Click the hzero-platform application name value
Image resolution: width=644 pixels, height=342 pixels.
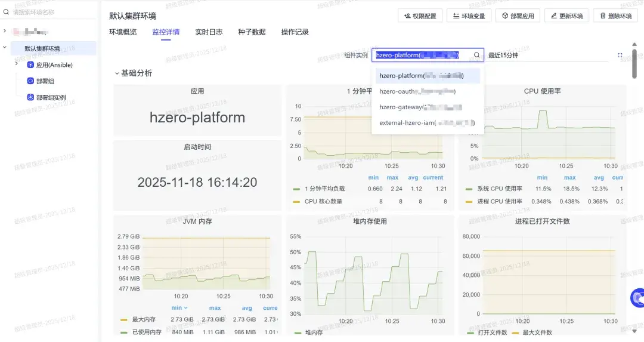click(x=197, y=118)
